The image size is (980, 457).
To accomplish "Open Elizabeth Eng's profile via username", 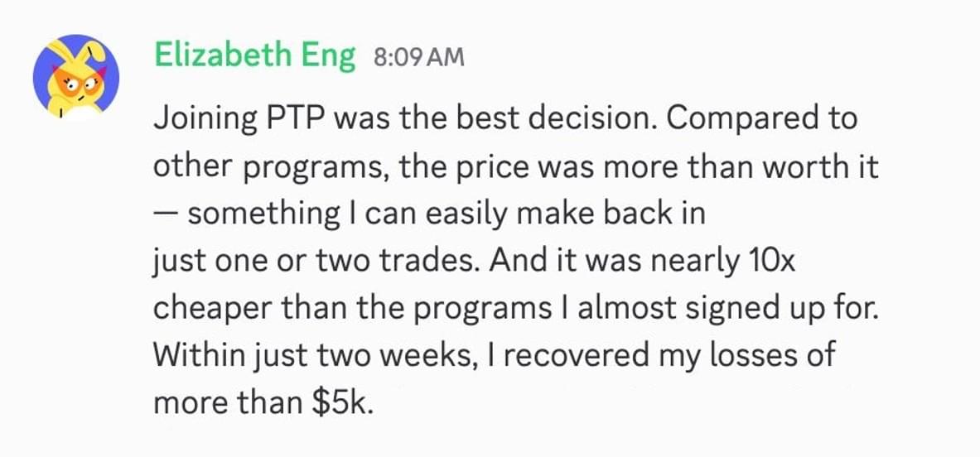I will [254, 55].
